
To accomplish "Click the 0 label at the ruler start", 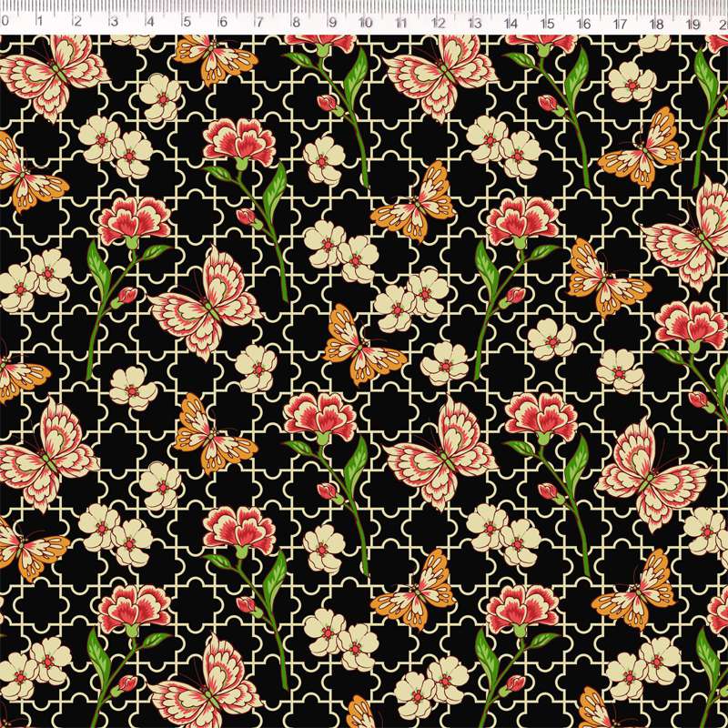I will point(5,23).
